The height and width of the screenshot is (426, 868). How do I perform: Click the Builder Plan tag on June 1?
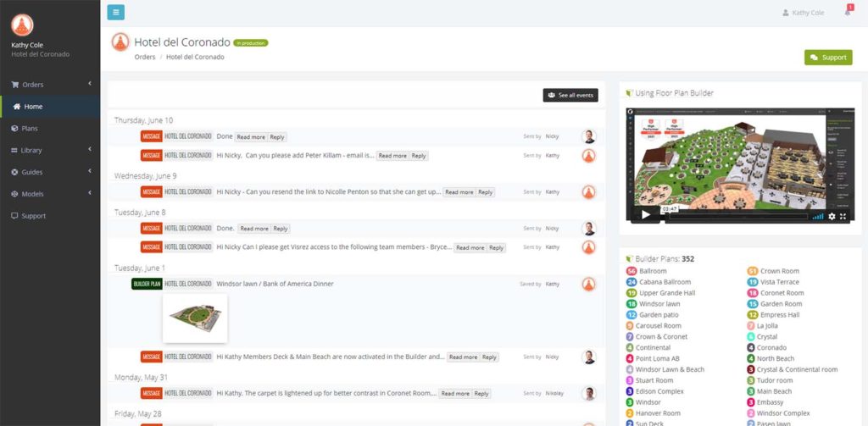pos(147,284)
